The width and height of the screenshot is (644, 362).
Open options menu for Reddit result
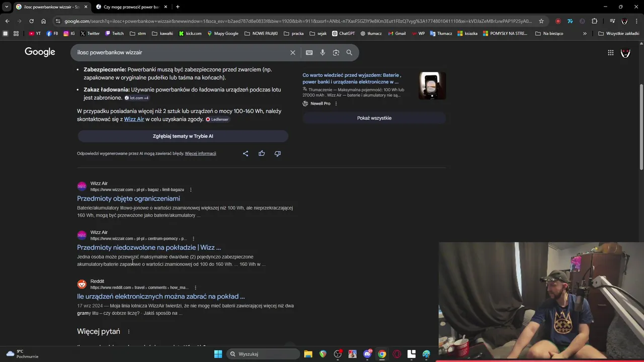(195, 288)
